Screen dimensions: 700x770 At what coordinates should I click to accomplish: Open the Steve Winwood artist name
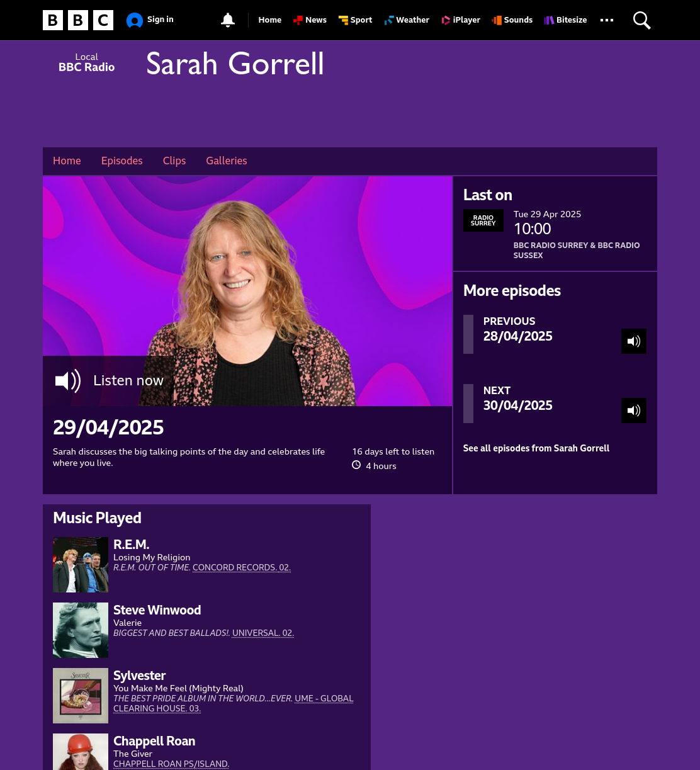pos(157,610)
